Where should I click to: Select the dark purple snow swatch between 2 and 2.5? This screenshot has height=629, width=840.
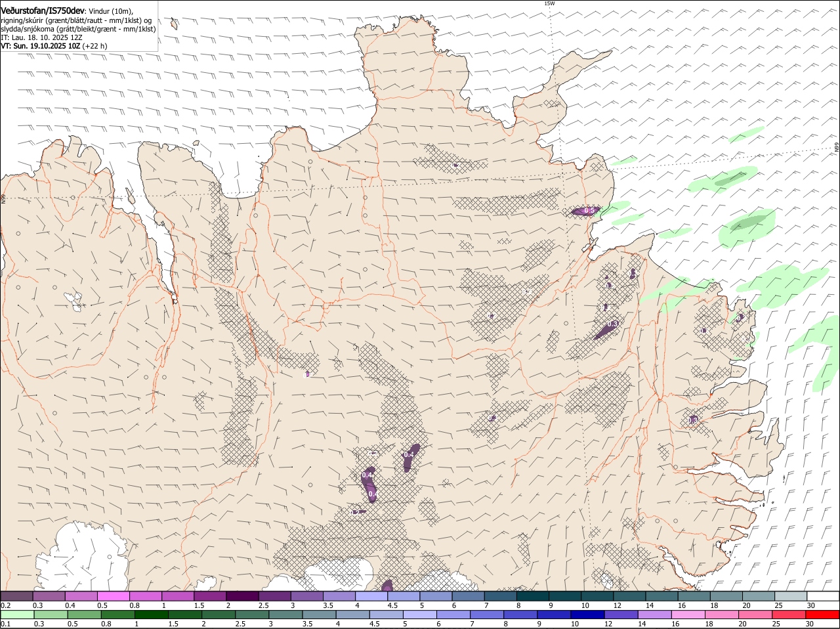tap(242, 596)
